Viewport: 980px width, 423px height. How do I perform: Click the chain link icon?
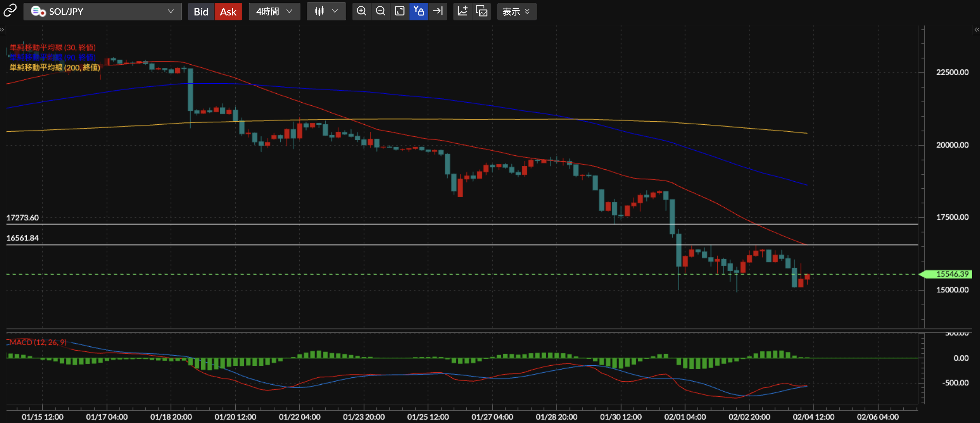tap(10, 11)
